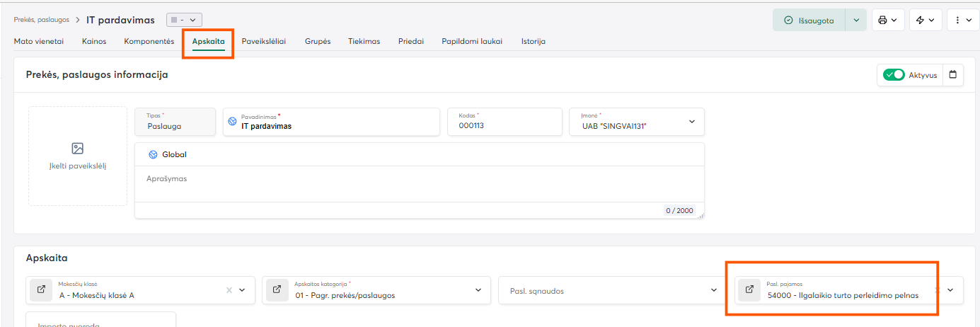
Task: Expand the Pasl. pajamos dropdown arrow
Action: 950,289
